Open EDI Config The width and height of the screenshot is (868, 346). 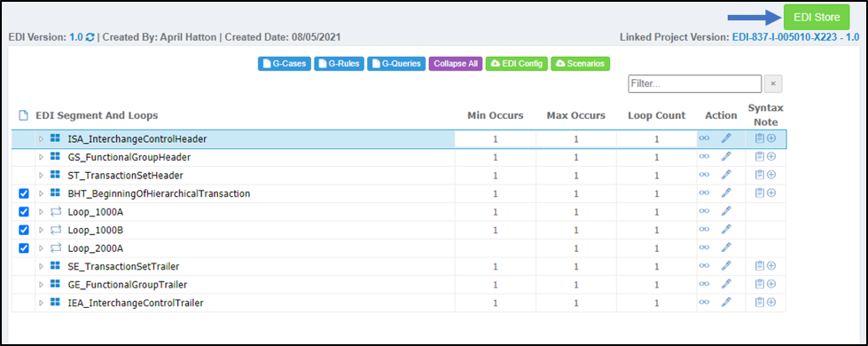pos(517,64)
